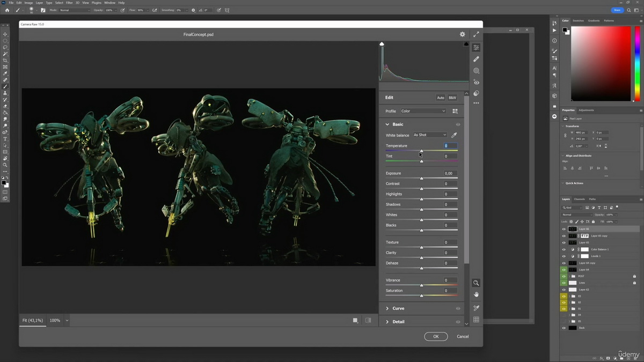
Task: Pick a color in the red color field
Action: click(601, 63)
